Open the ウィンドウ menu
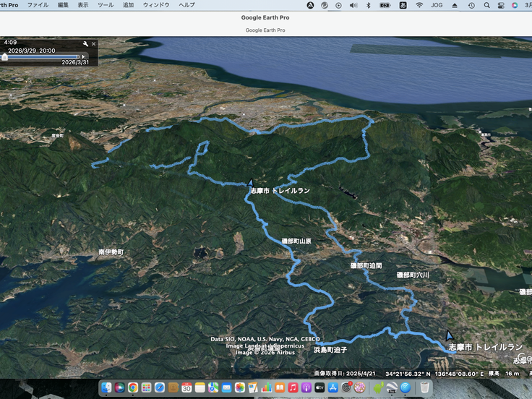532x399 pixels. click(156, 5)
